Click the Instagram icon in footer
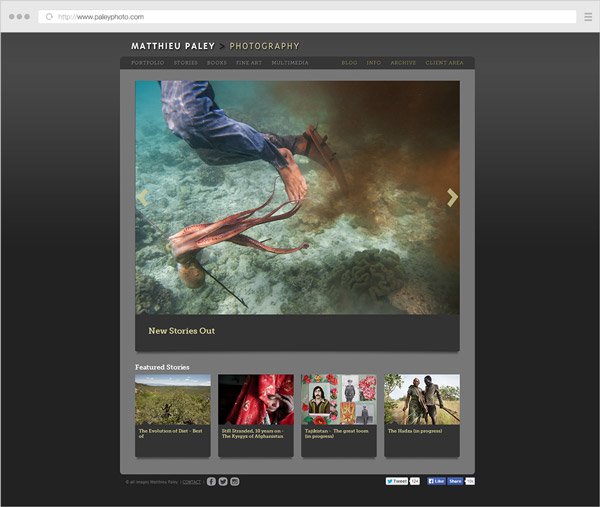Image resolution: width=600 pixels, height=507 pixels. click(x=235, y=481)
